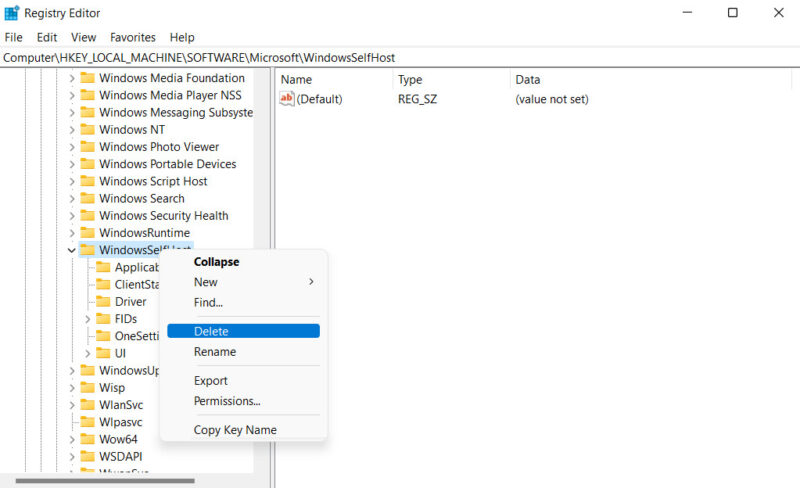Select the Wlpasvc folder icon

click(88, 422)
